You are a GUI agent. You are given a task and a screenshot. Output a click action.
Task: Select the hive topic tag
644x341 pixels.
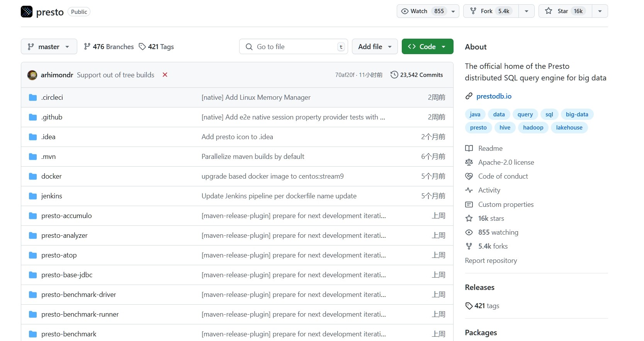tap(505, 128)
